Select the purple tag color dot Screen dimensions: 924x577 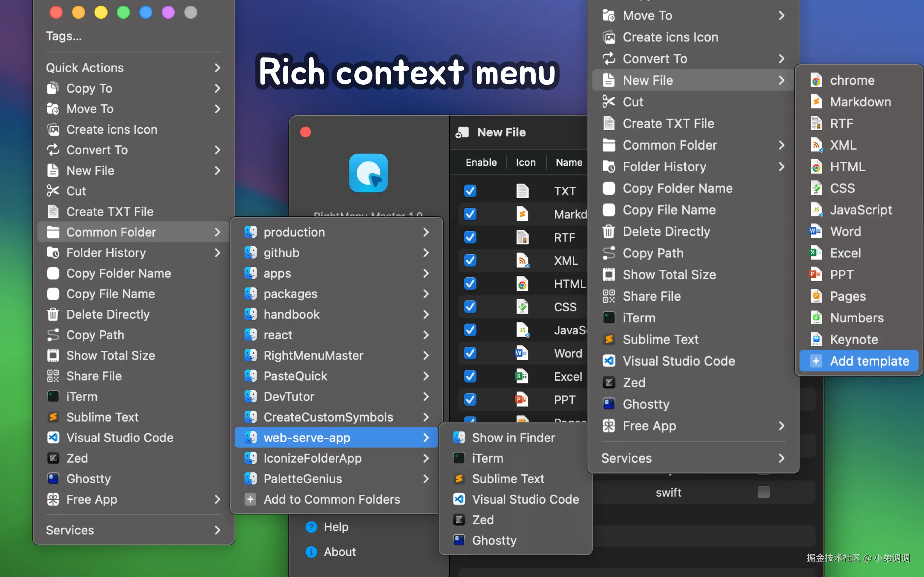tap(169, 13)
